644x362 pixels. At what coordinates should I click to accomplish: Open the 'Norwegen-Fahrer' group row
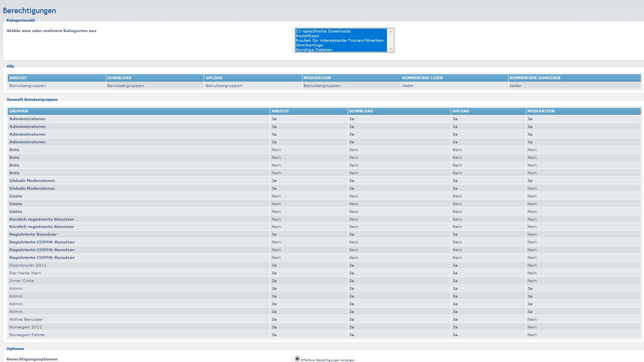27,335
